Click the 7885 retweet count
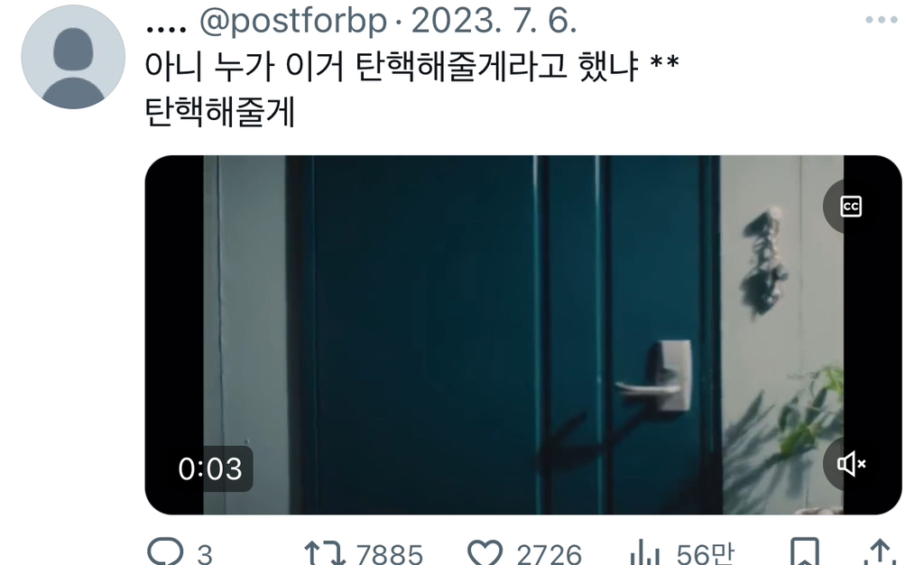The image size is (924, 565). (390, 554)
